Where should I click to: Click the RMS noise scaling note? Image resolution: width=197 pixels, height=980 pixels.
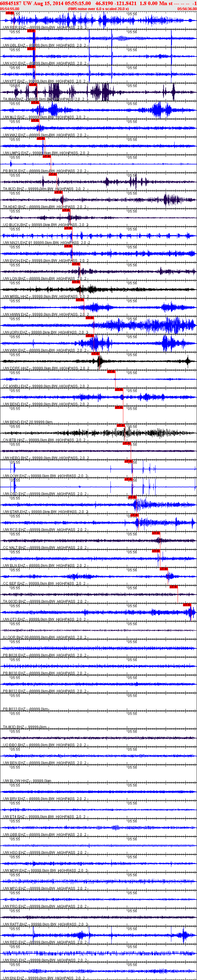[98, 9]
